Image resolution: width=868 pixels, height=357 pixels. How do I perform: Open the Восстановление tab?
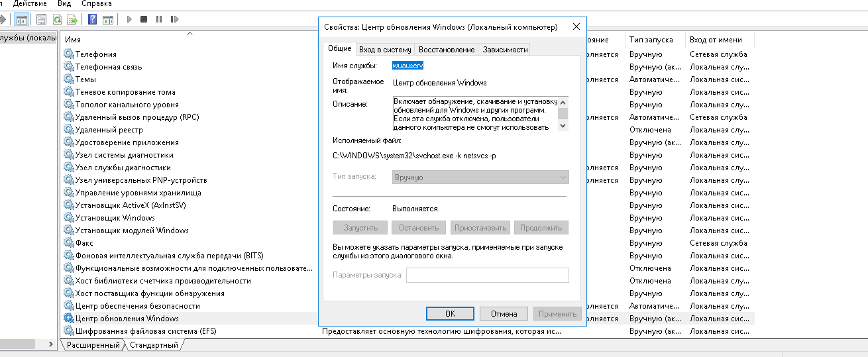(447, 50)
